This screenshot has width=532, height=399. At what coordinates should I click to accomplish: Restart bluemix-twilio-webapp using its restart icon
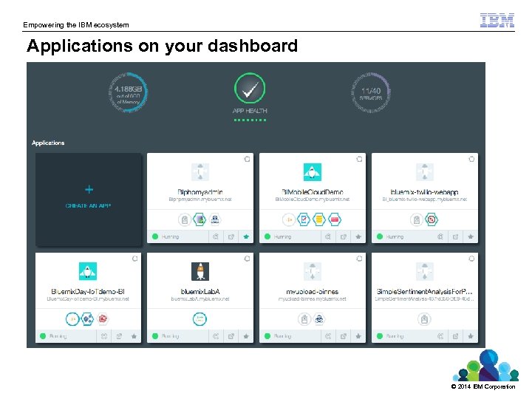click(x=440, y=236)
